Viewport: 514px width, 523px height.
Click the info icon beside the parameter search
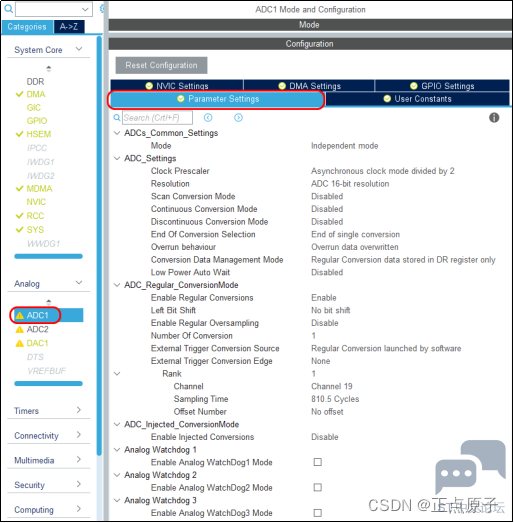[494, 117]
